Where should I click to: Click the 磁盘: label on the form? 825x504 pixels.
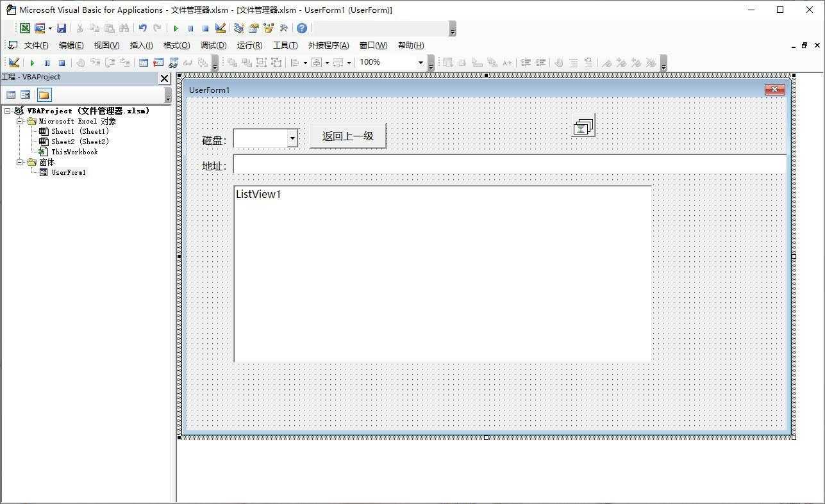tap(214, 141)
